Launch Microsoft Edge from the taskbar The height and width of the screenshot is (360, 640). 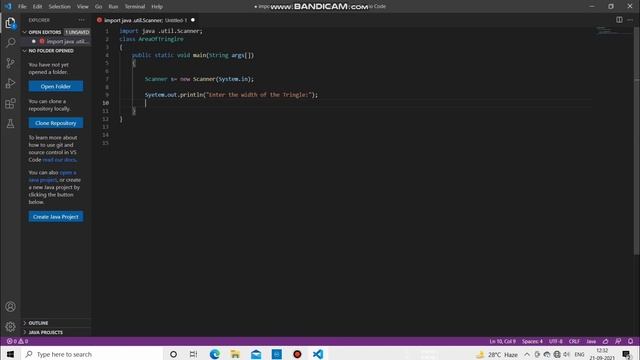[215, 354]
